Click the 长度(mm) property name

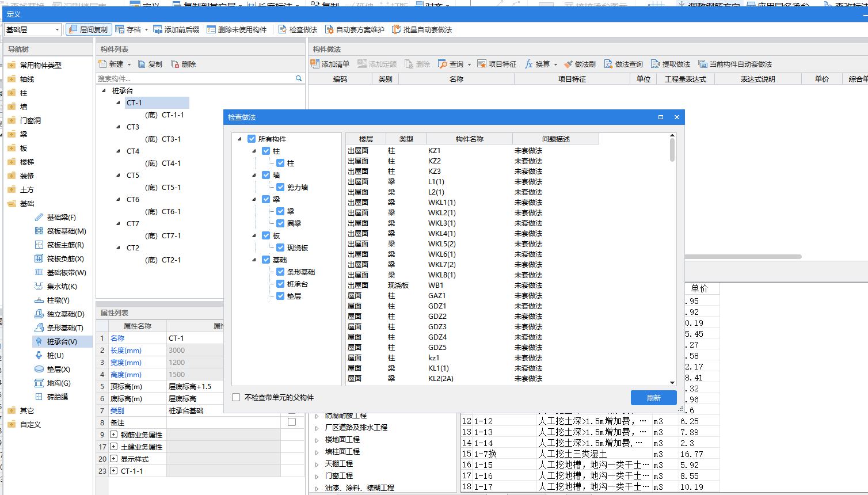click(x=126, y=350)
